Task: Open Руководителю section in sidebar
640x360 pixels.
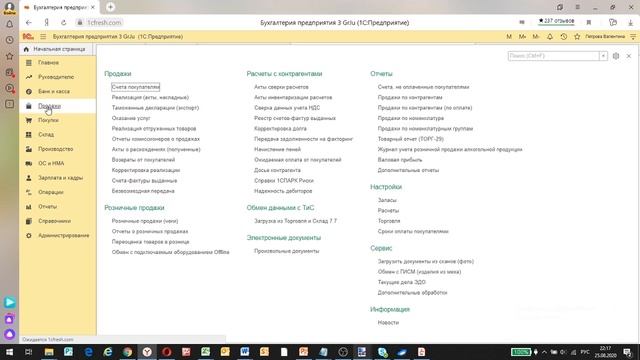Action: [x=56, y=77]
